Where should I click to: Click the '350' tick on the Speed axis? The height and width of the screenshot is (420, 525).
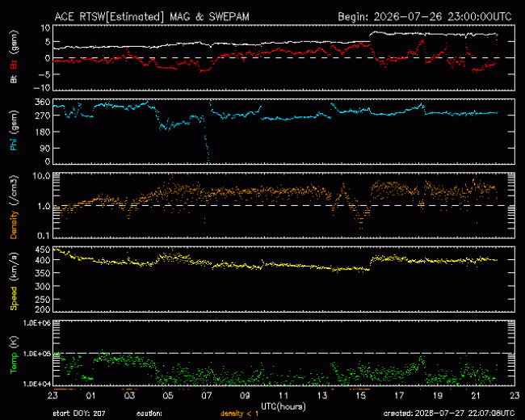pos(43,273)
